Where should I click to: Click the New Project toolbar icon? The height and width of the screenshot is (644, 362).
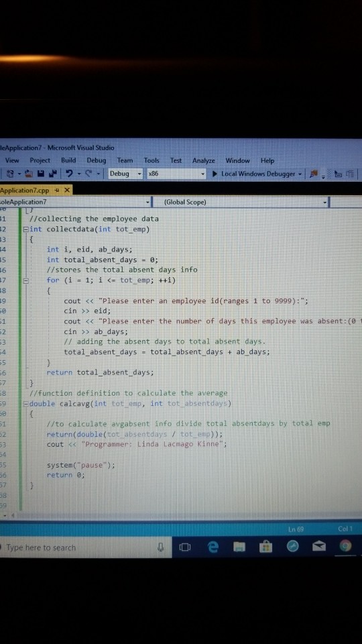(x=9, y=174)
